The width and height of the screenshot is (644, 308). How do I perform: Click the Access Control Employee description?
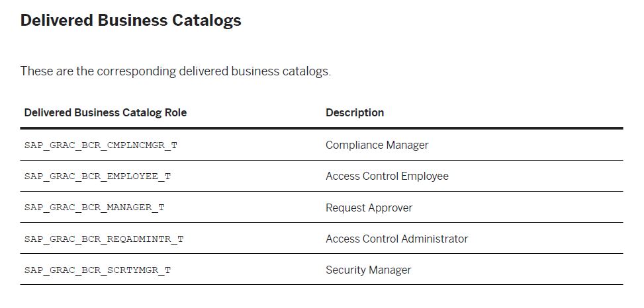click(x=387, y=176)
